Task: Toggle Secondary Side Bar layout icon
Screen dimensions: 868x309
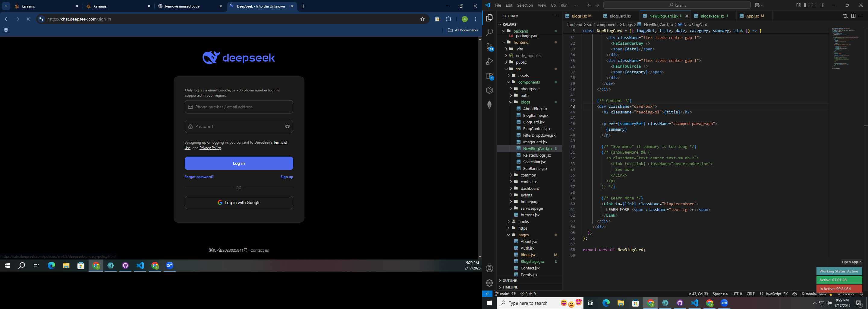Action: pyautogui.click(x=822, y=5)
